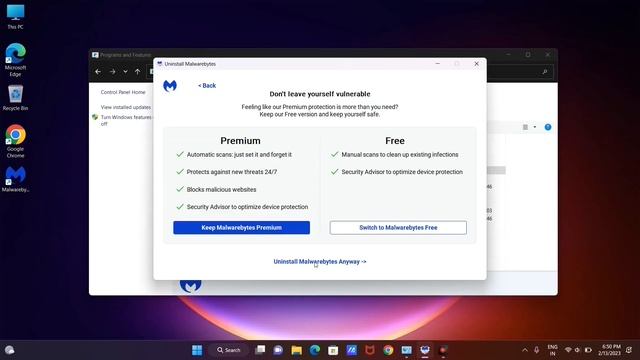Open Malwarebytes desktop shortcut
Screen dimensions: 640x360
pyautogui.click(x=16, y=180)
